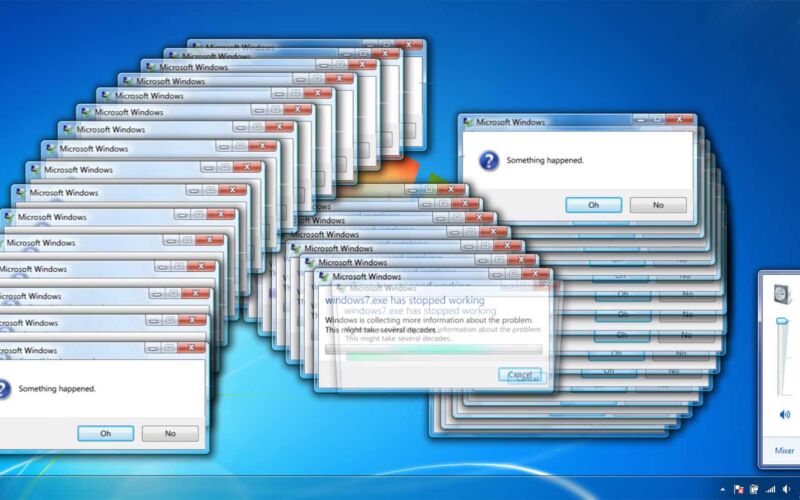Click the title bar icon of the windows7.exe crash dialog
800x500 pixels.
click(323, 277)
